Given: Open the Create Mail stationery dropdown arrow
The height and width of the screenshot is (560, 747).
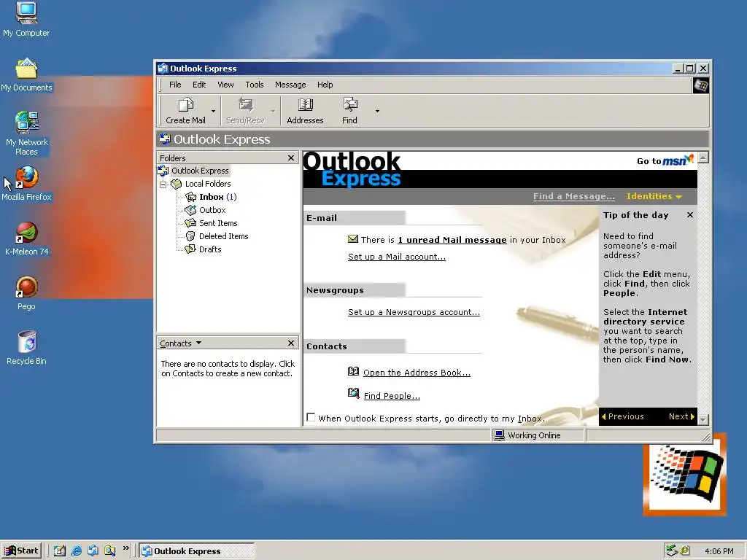Looking at the screenshot, I should (x=214, y=111).
